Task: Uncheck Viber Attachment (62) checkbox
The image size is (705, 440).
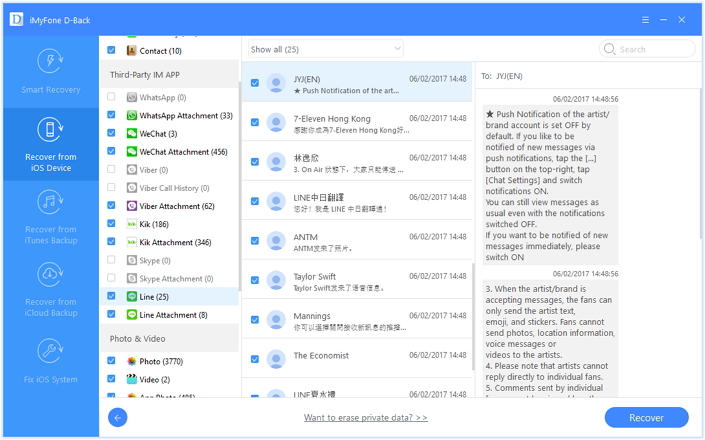Action: coord(111,205)
